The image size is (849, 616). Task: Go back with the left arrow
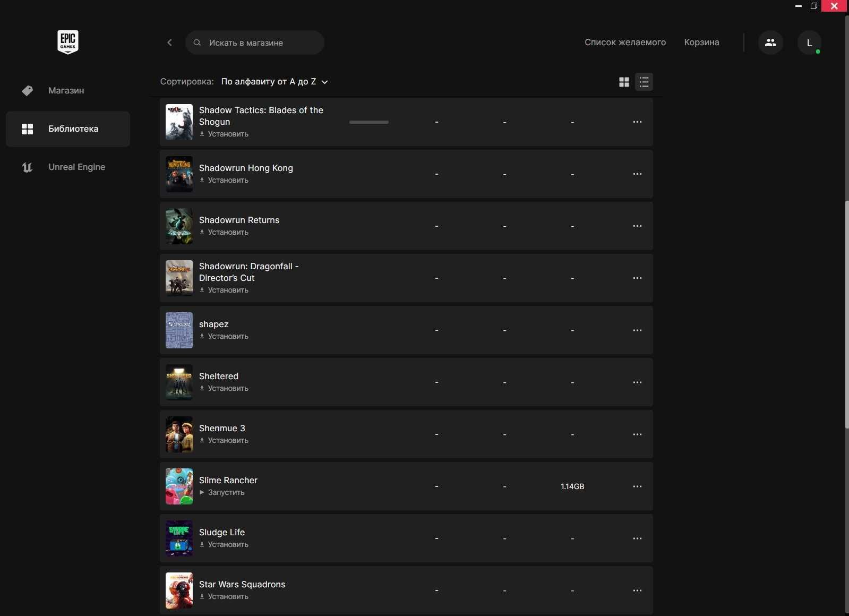point(169,42)
